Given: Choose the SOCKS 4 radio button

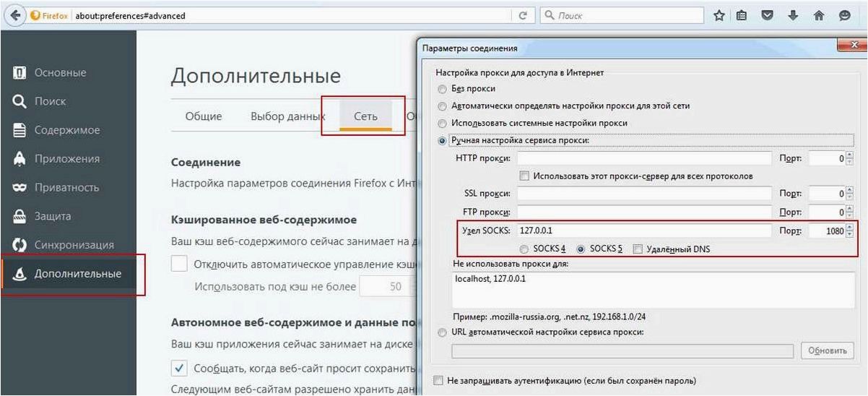Looking at the screenshot, I should 524,249.
